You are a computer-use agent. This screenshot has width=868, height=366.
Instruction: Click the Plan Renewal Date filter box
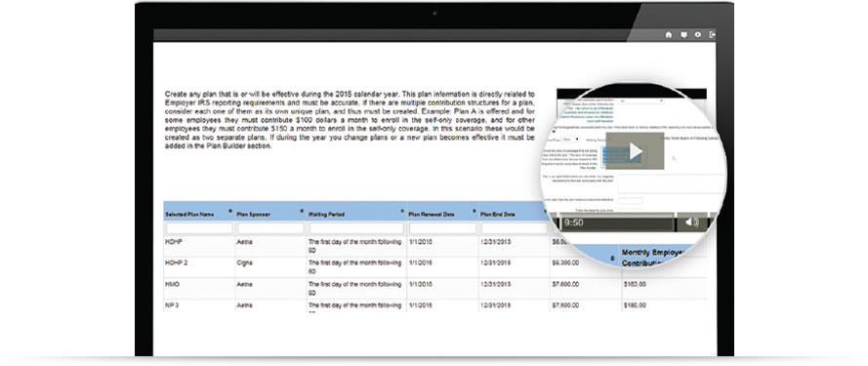point(442,228)
